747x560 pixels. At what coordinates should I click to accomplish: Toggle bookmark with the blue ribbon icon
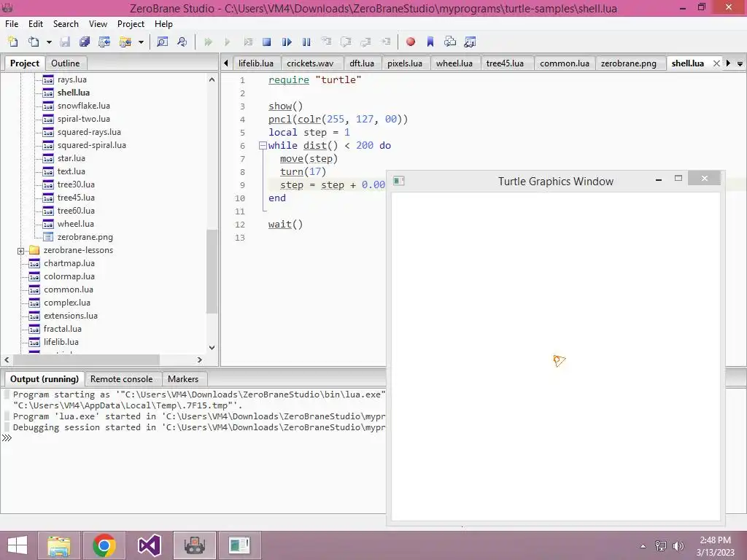click(x=430, y=42)
